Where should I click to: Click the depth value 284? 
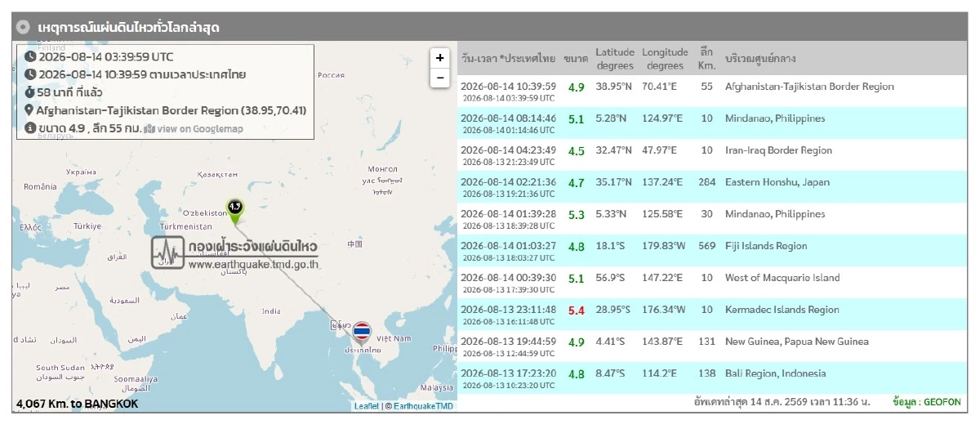[706, 182]
